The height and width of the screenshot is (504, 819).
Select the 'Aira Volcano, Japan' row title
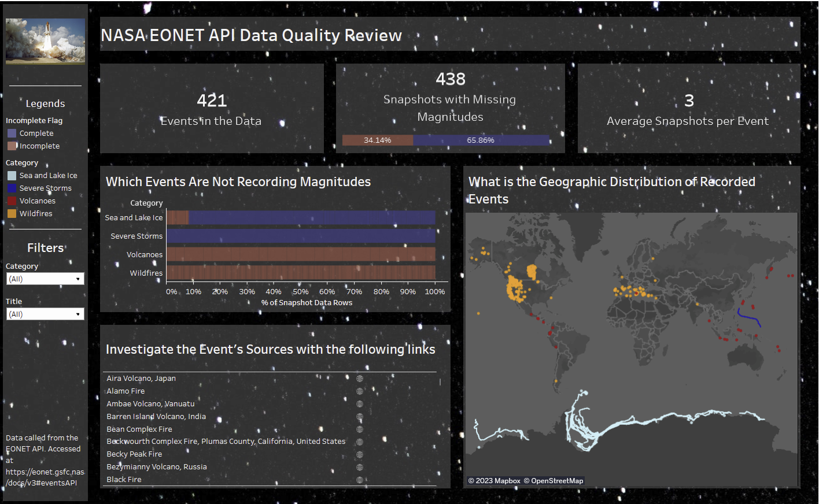(x=141, y=379)
